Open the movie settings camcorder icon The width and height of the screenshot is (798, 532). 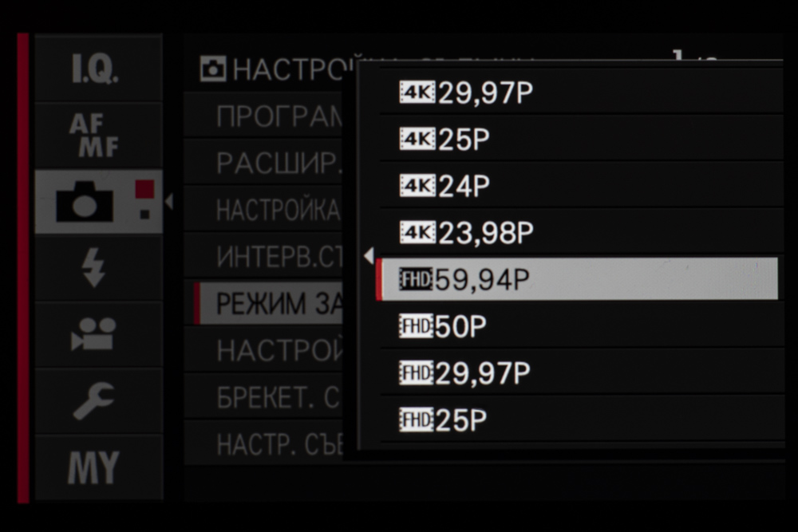tap(94, 334)
